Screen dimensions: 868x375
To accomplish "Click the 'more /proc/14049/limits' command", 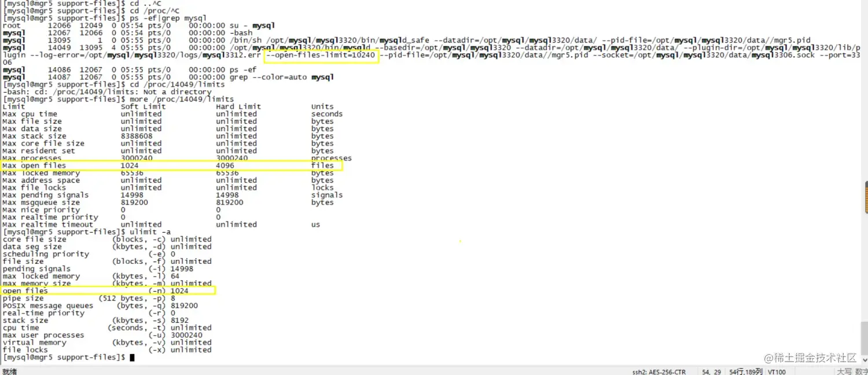I will tap(182, 100).
